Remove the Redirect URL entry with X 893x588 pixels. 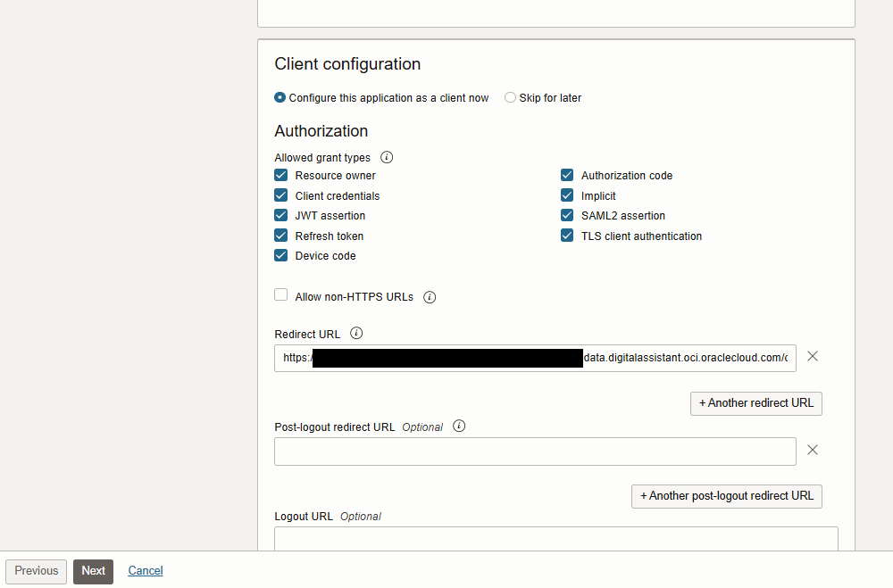[813, 357]
